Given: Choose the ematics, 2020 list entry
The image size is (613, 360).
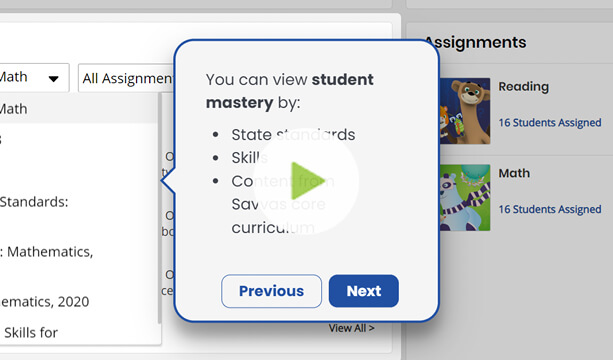Looking at the screenshot, I should (45, 301).
